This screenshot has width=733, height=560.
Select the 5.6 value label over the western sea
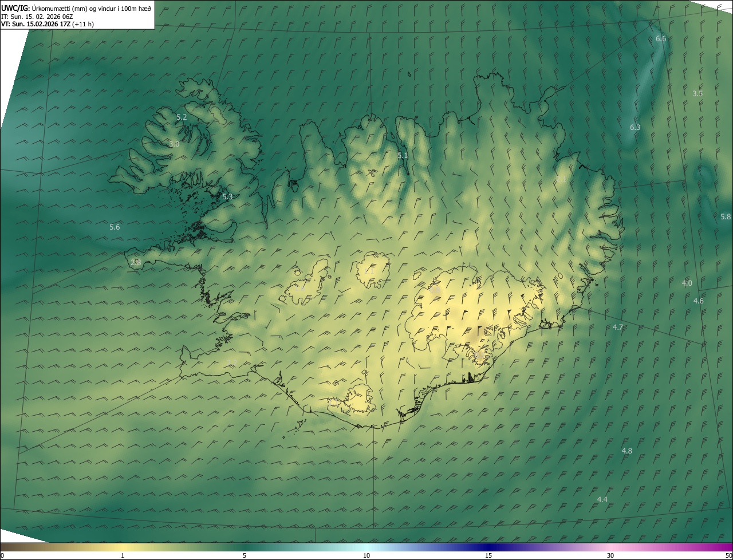point(115,227)
